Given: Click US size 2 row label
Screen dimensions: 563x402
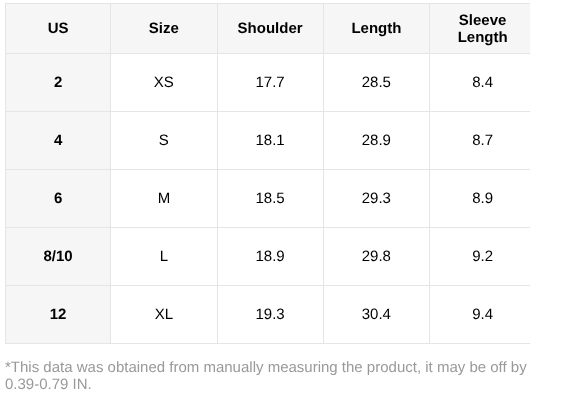Looking at the screenshot, I should 58,83.
